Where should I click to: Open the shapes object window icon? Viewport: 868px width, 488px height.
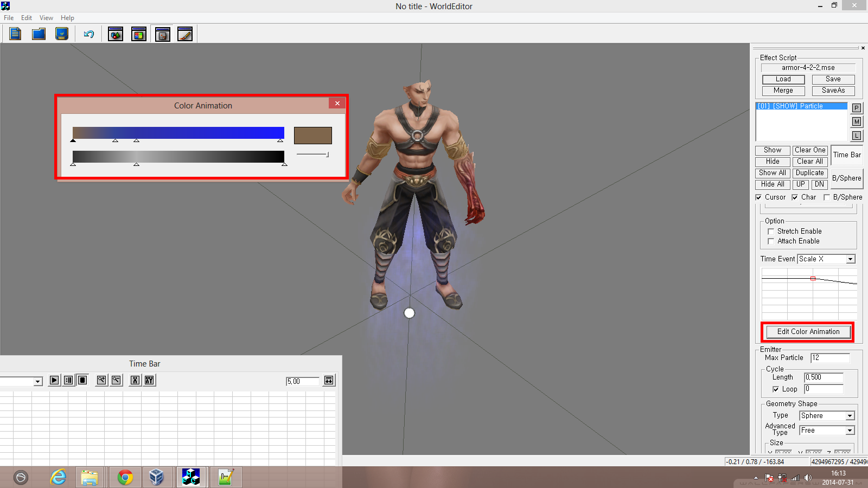pyautogui.click(x=116, y=34)
